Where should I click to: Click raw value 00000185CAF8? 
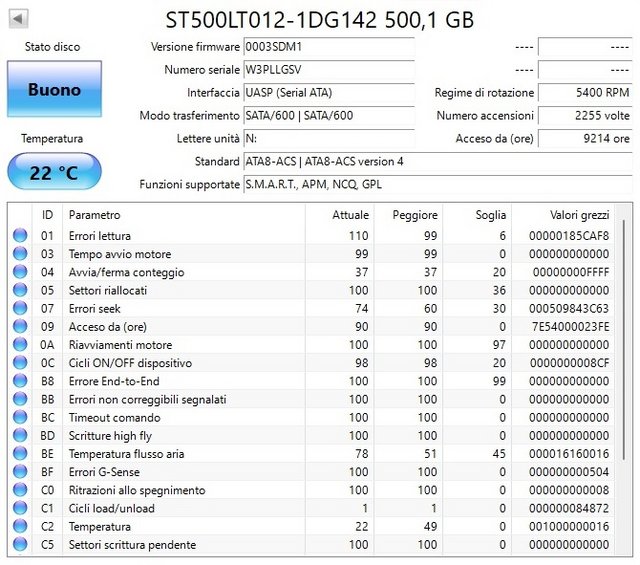[x=569, y=236]
